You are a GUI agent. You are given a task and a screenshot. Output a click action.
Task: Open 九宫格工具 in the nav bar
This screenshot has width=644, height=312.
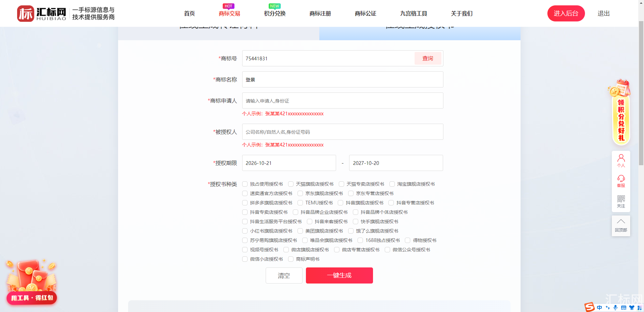414,13
